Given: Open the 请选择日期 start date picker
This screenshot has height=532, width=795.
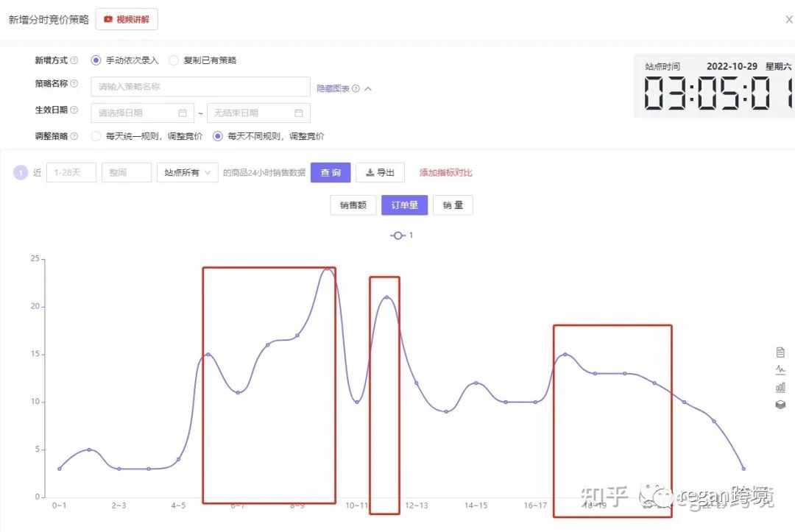Looking at the screenshot, I should tap(143, 113).
